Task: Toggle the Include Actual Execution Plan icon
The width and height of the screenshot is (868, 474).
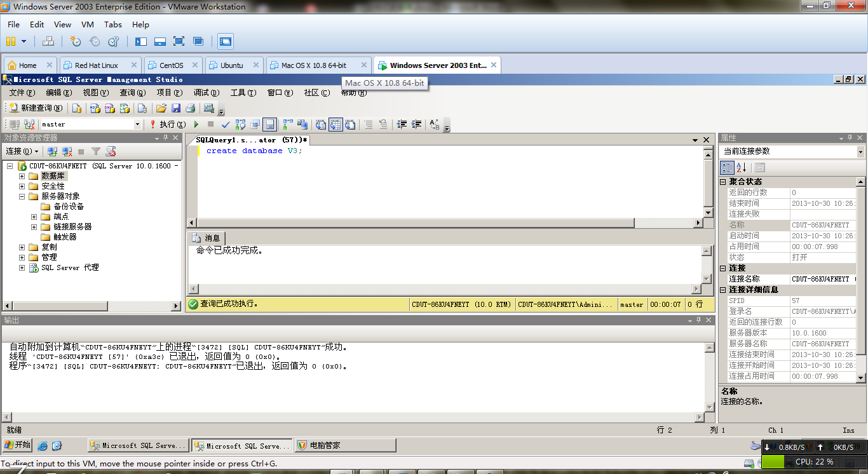Action: click(x=288, y=125)
